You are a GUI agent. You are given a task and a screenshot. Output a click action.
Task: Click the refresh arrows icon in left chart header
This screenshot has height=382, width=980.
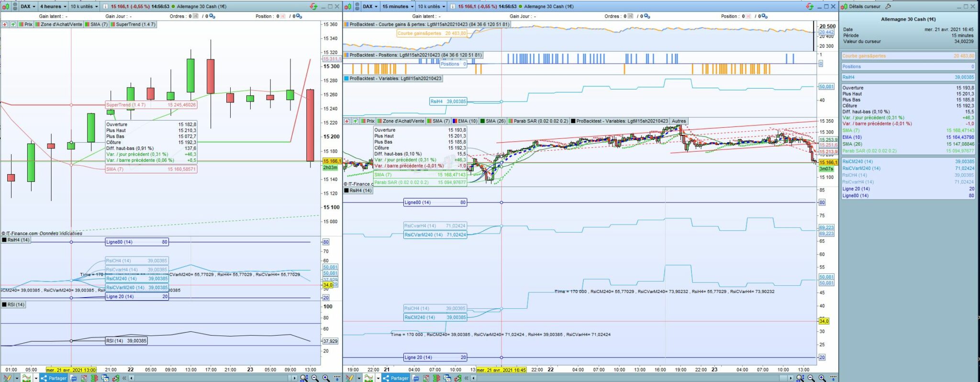coord(313,6)
